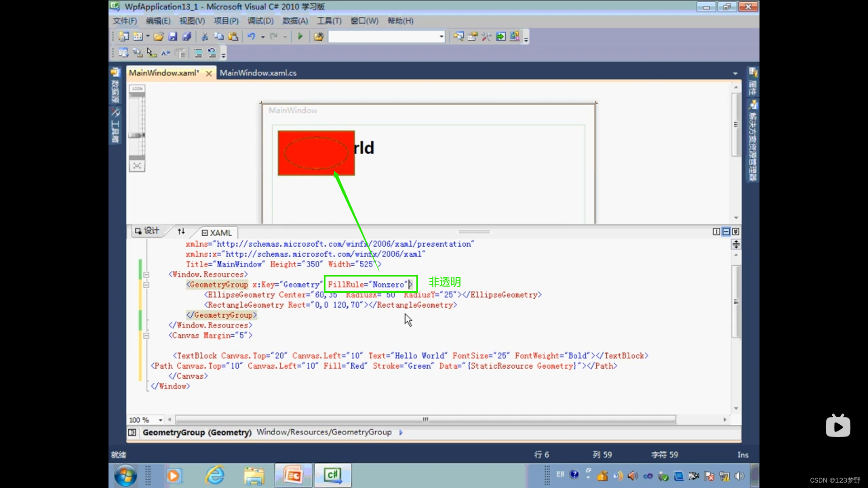
Task: Collapse the Window.Resources XAML node
Action: [x=146, y=275]
